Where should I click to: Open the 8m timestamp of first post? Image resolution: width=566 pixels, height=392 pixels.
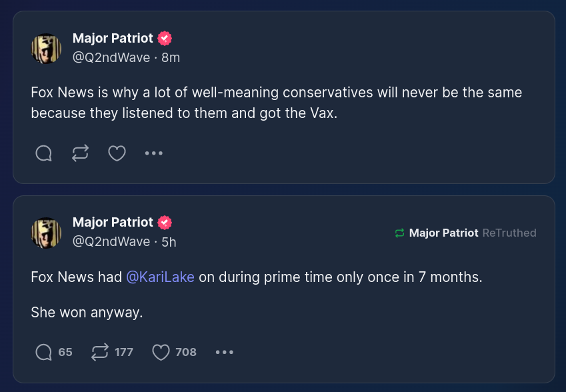coord(171,57)
